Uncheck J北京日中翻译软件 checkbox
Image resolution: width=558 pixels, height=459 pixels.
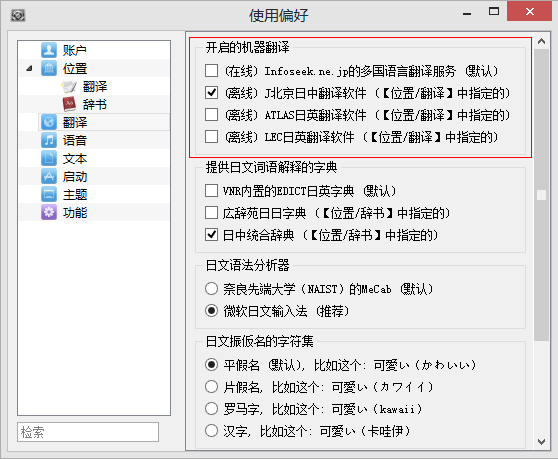[x=211, y=93]
